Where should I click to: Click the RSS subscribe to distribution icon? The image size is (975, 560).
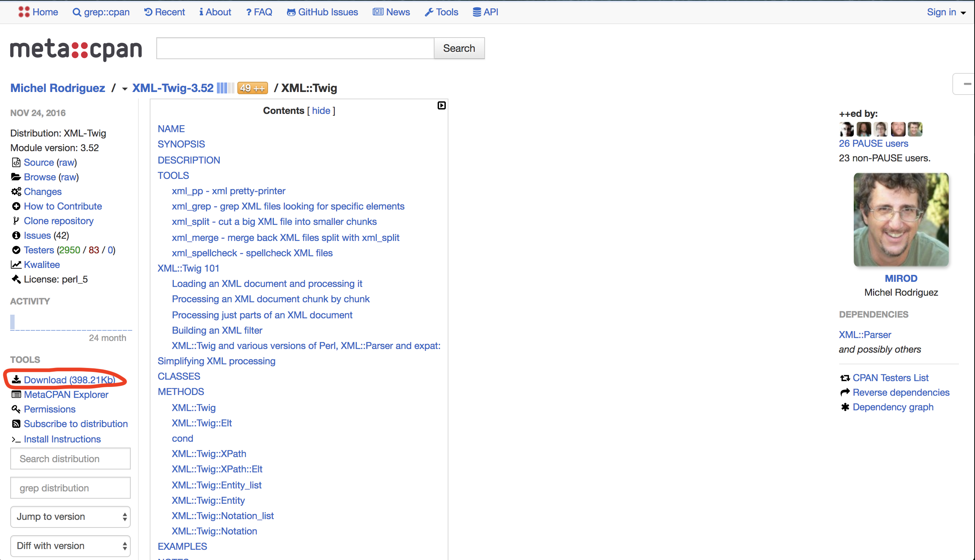(16, 423)
